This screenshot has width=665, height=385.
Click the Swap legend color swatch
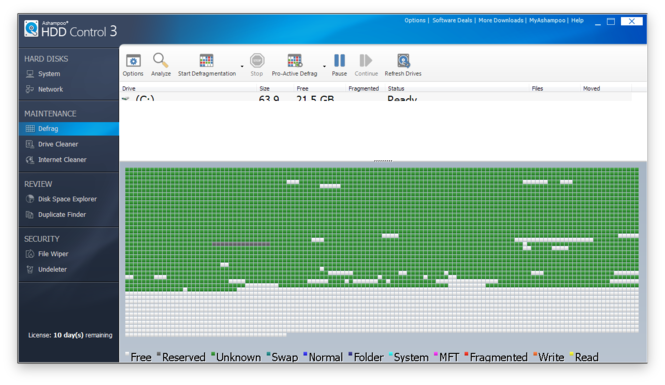pyautogui.click(x=268, y=354)
